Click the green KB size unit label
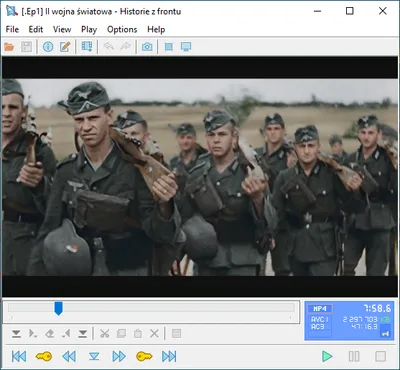The width and height of the screenshot is (400, 370). click(385, 319)
